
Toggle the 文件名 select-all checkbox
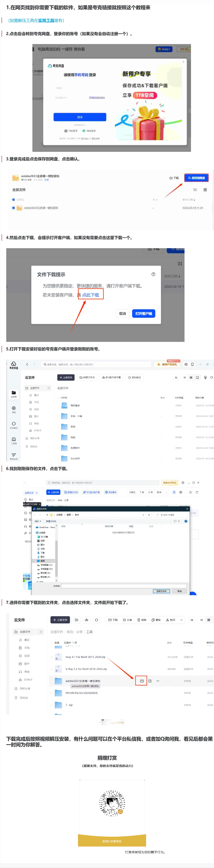click(13, 199)
